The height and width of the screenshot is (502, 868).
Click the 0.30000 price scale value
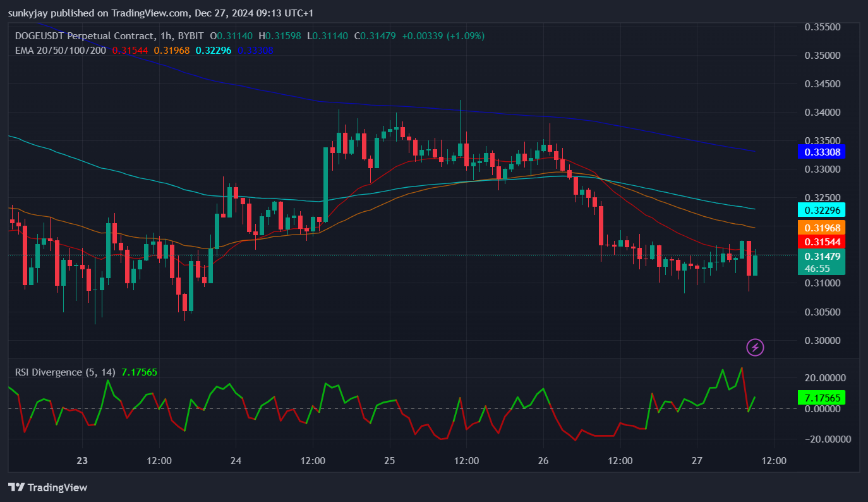point(822,340)
